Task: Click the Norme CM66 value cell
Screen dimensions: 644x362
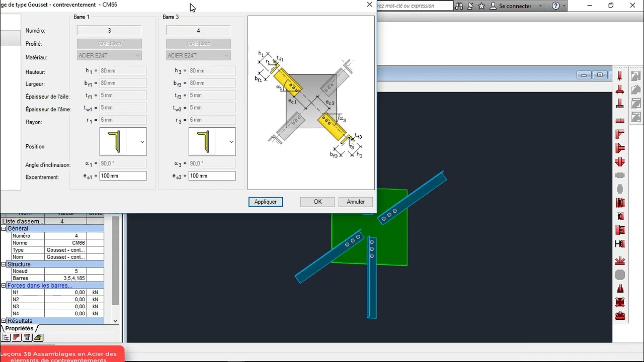Action: [65, 243]
